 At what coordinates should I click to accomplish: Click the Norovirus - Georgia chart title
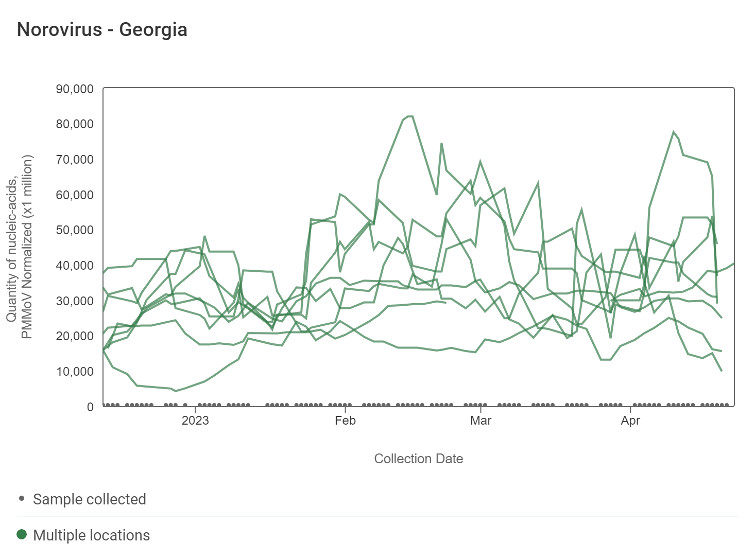[x=102, y=30]
